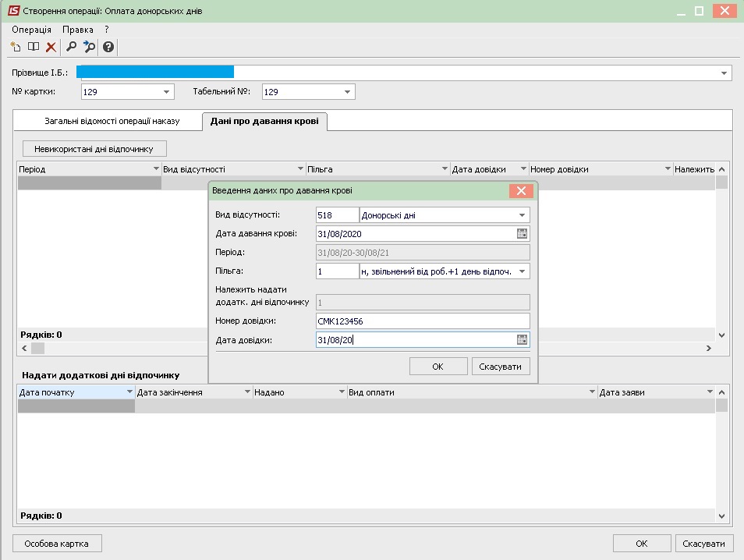Click Скасувати in the blood donation dialog

point(501,367)
